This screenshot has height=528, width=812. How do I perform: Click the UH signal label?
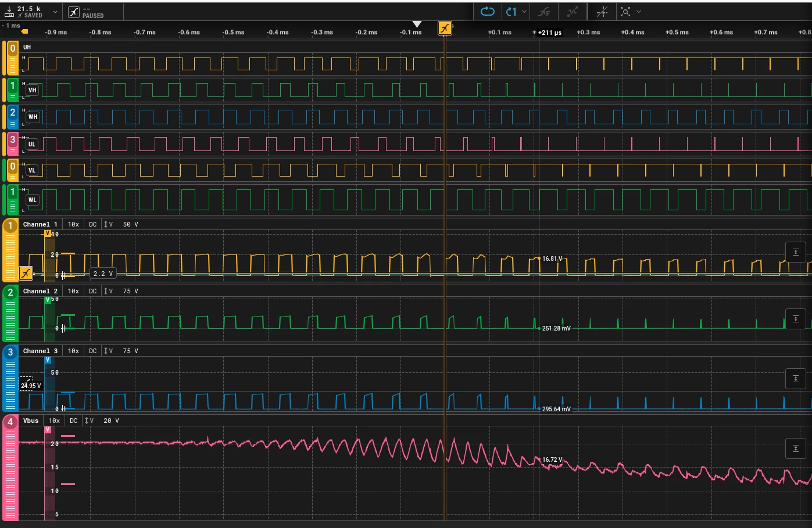(x=27, y=47)
